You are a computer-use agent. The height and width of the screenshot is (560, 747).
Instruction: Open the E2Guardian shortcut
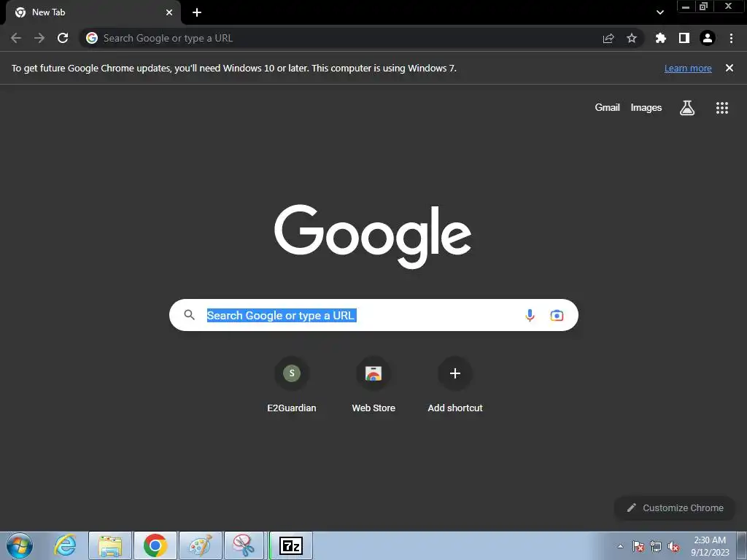coord(292,386)
